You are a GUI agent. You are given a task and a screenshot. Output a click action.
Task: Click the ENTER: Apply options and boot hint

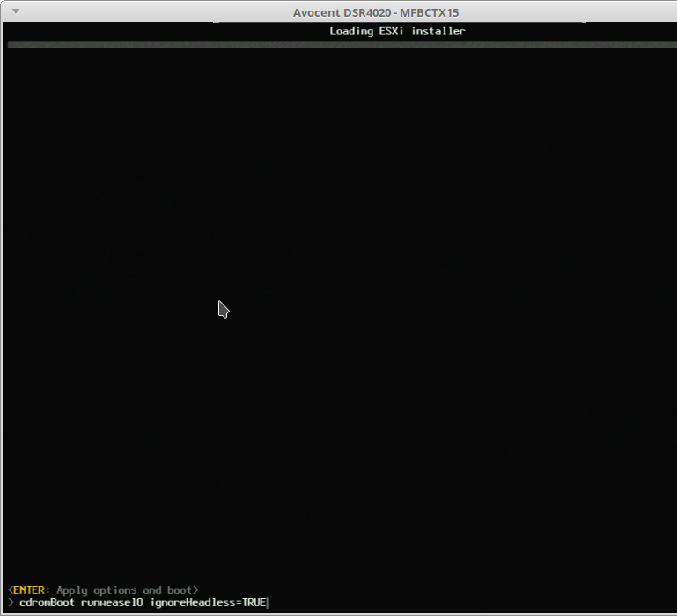click(x=103, y=590)
